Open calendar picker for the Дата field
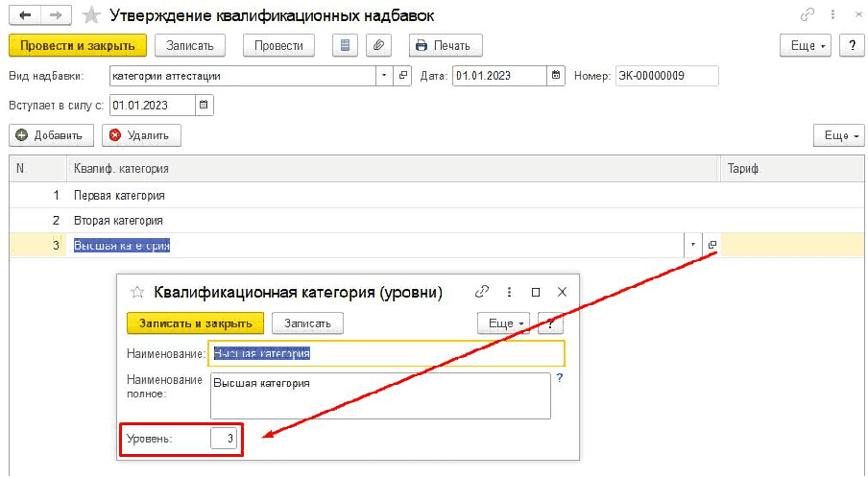Screen dimensions: 868x478 [556, 76]
